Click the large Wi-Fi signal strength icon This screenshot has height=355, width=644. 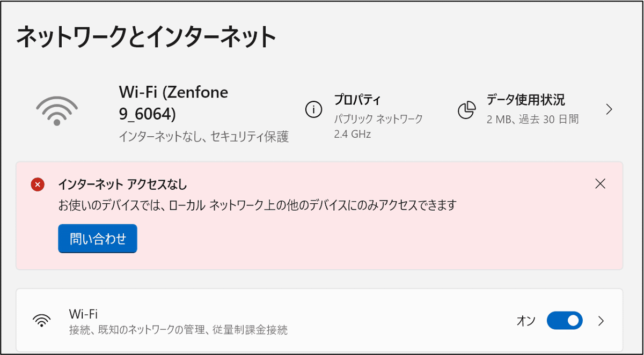56,109
